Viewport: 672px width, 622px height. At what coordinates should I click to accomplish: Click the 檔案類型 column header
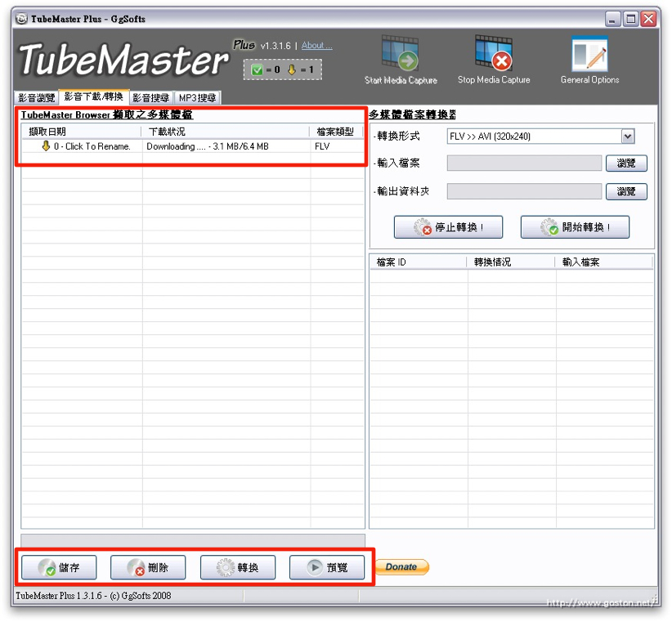click(337, 132)
